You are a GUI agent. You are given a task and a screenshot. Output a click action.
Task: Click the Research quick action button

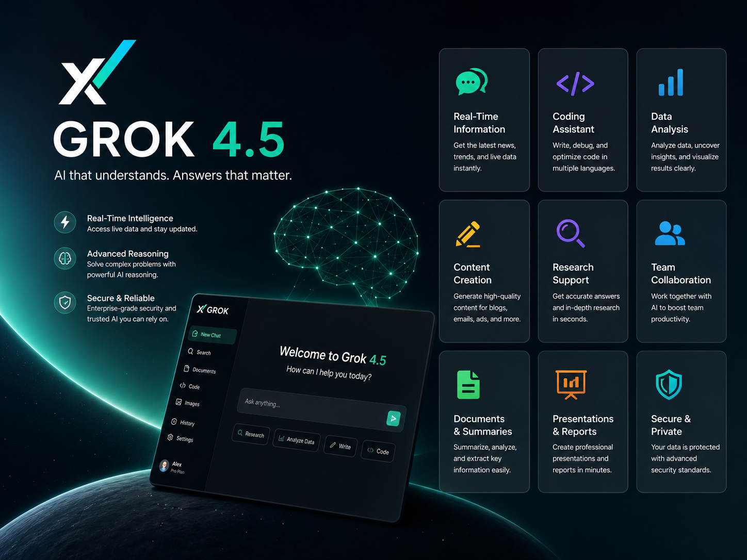251,434
